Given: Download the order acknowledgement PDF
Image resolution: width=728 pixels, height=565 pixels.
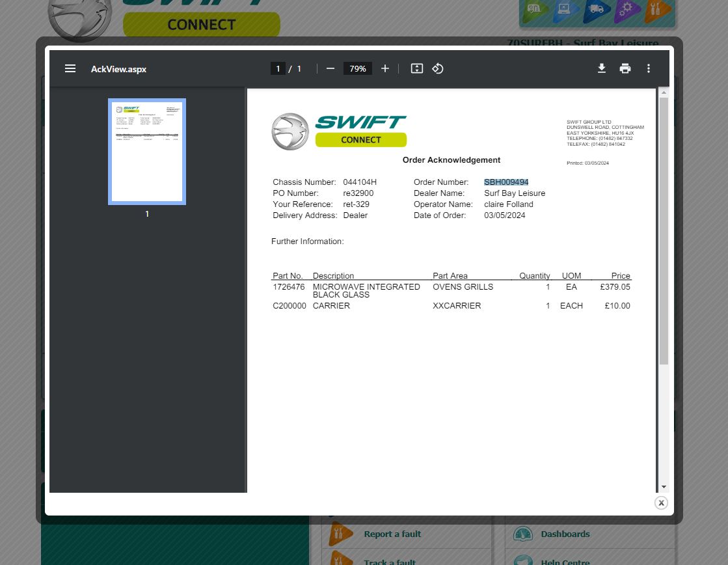Looking at the screenshot, I should click(x=602, y=68).
